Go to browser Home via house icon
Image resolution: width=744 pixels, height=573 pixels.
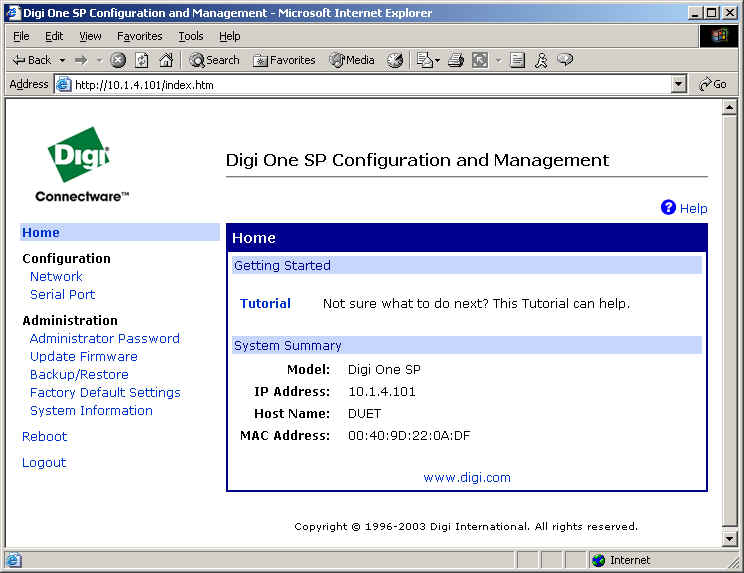coord(166,60)
